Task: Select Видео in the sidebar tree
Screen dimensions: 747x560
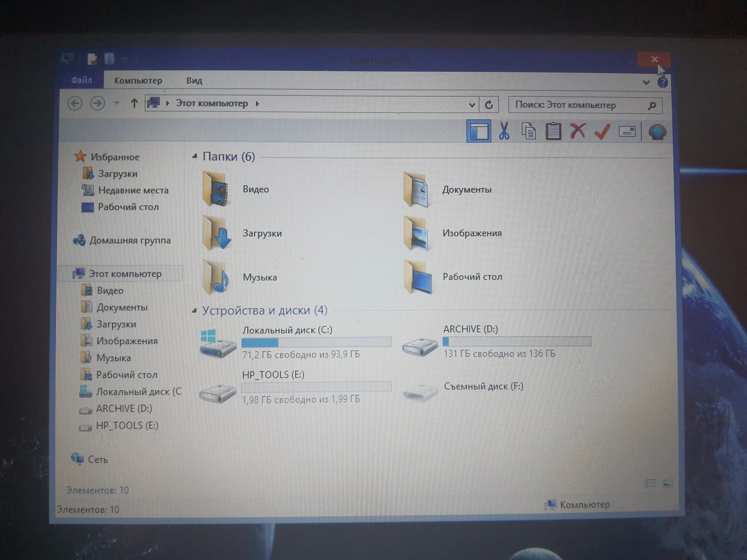Action: pos(102,290)
